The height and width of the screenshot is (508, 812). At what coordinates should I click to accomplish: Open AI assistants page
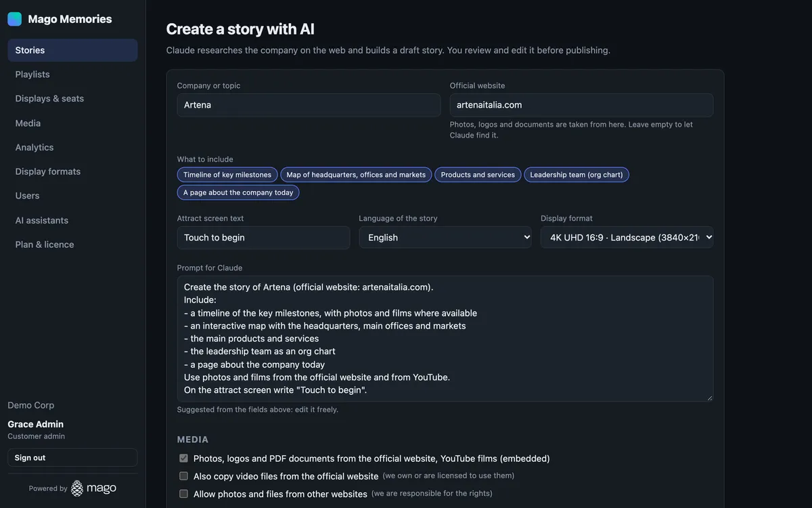coord(72,220)
